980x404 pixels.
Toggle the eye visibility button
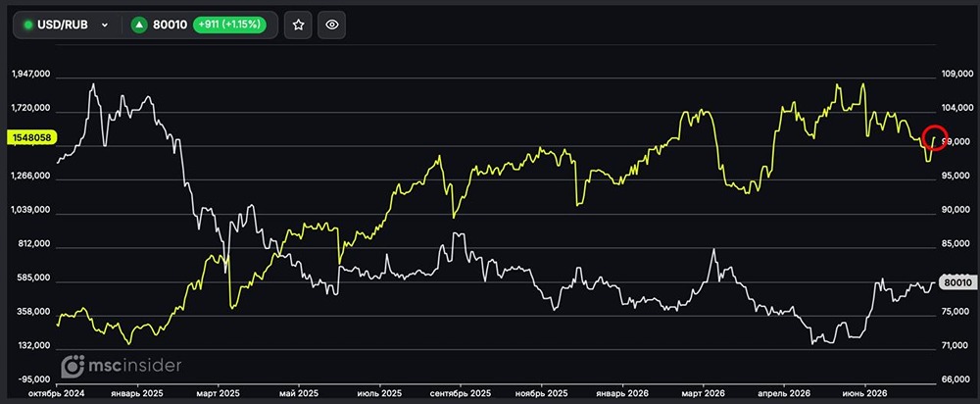(x=332, y=25)
